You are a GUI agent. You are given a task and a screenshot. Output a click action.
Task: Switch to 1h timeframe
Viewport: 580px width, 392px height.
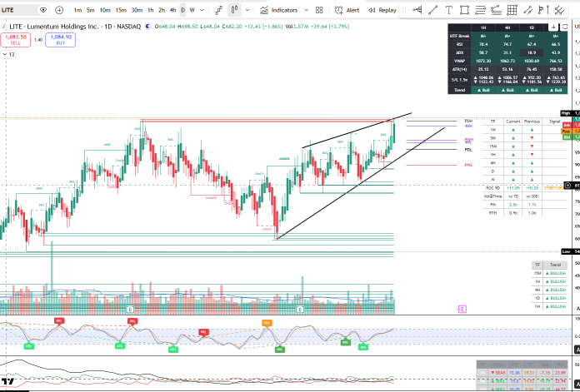(x=150, y=10)
